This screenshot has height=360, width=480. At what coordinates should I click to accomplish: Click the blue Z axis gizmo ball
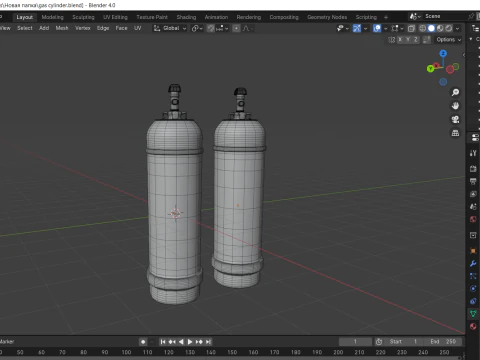point(443,53)
